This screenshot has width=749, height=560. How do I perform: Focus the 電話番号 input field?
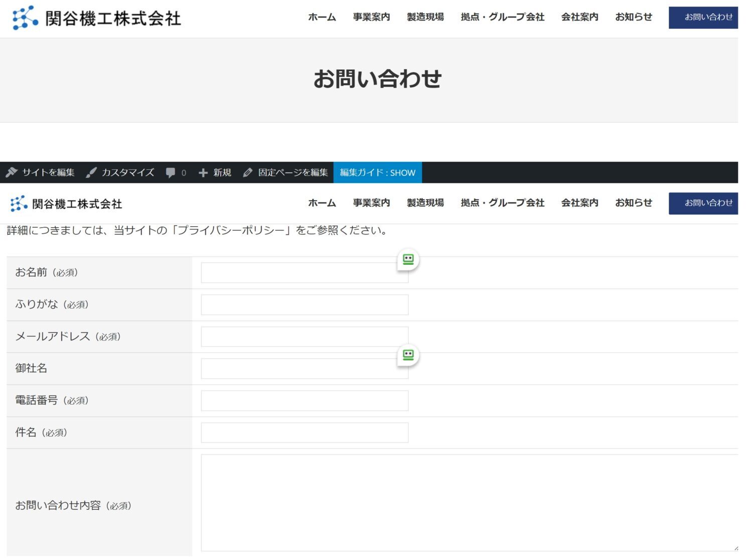(305, 401)
